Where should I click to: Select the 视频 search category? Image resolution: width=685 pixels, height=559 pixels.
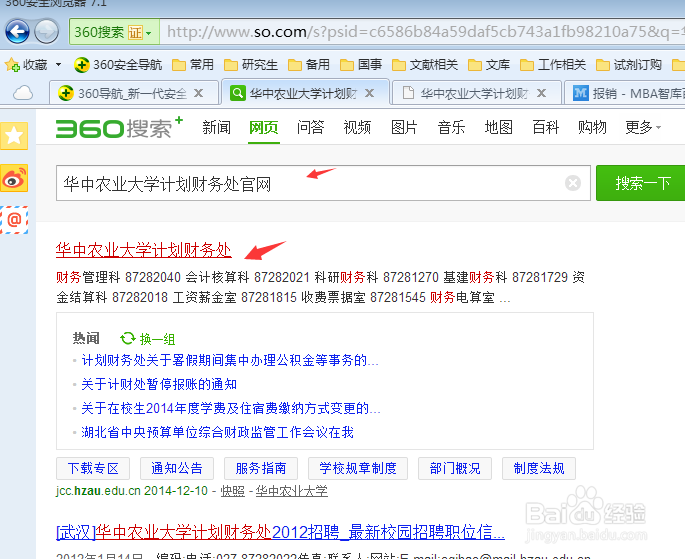coord(357,128)
